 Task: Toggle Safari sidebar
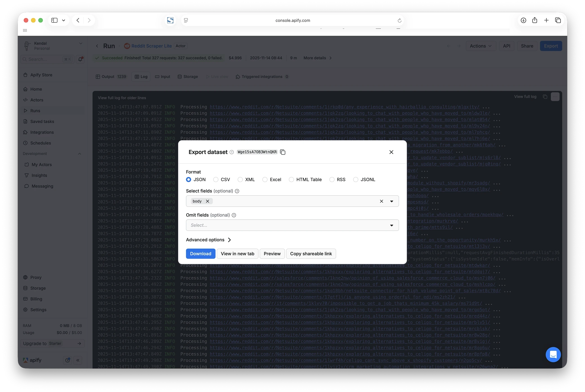54,20
